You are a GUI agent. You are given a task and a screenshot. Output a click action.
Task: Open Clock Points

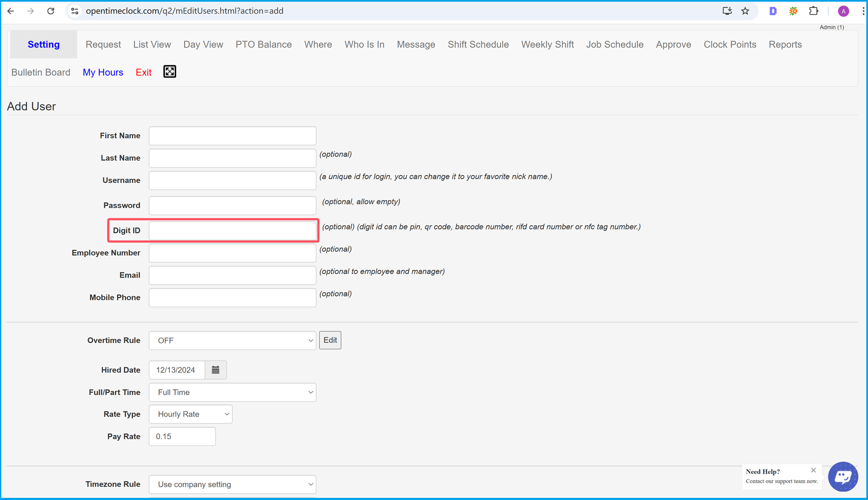coord(730,44)
